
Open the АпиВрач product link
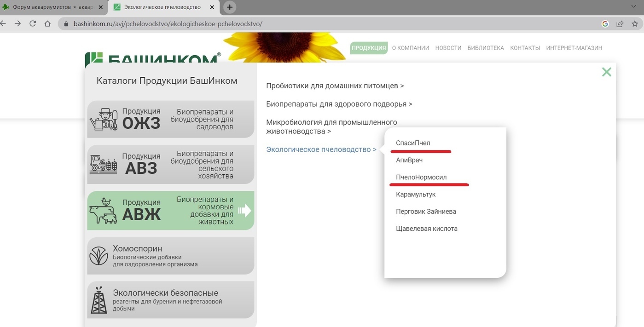point(409,160)
